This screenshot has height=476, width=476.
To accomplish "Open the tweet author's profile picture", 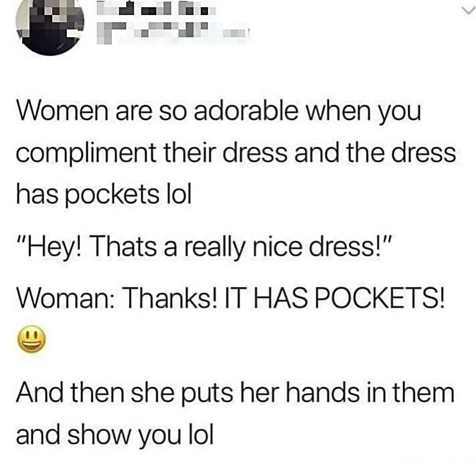I will (x=50, y=28).
